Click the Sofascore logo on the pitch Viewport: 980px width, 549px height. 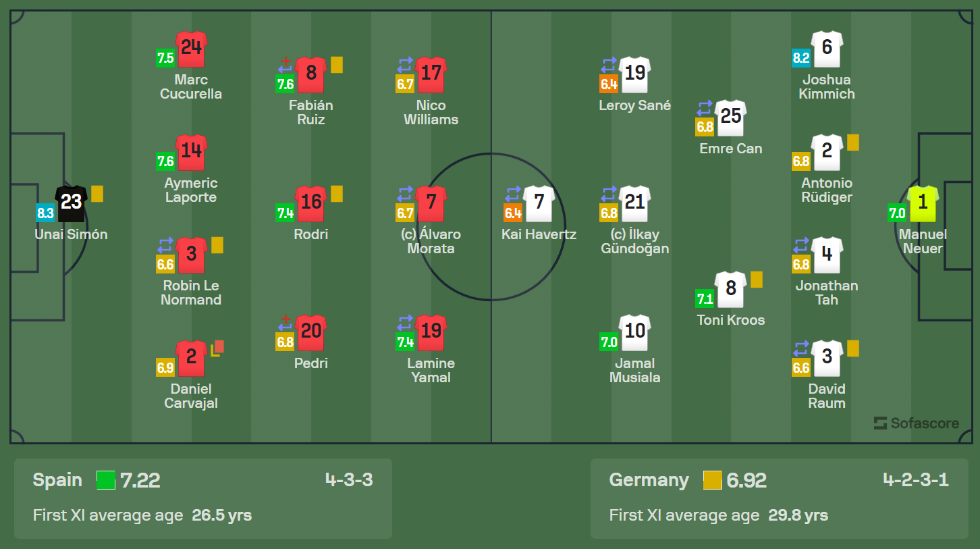click(916, 423)
